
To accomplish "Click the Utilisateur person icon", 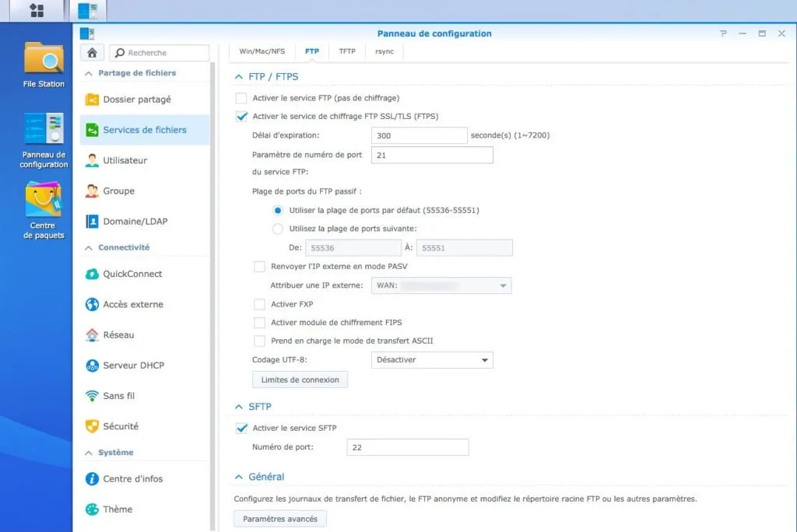I will [92, 160].
